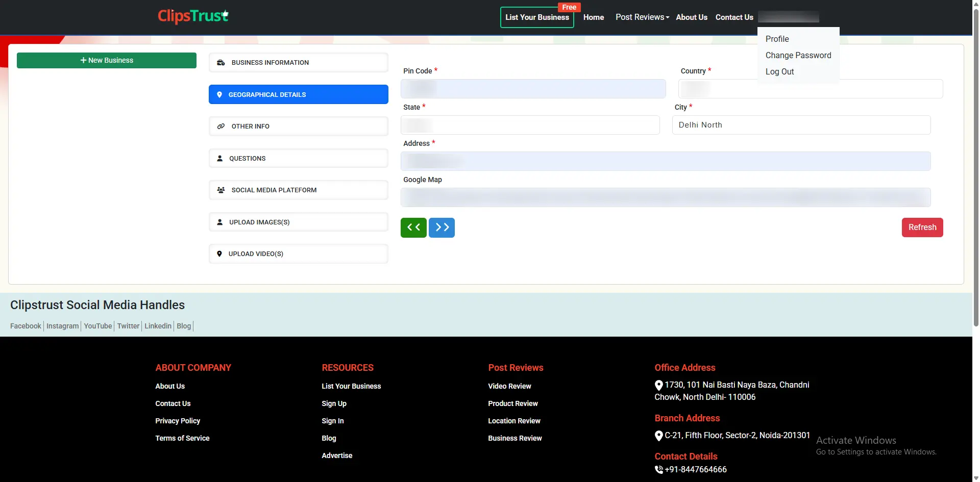Image resolution: width=980 pixels, height=482 pixels.
Task: Open About Us from the top navigation
Action: click(x=692, y=17)
